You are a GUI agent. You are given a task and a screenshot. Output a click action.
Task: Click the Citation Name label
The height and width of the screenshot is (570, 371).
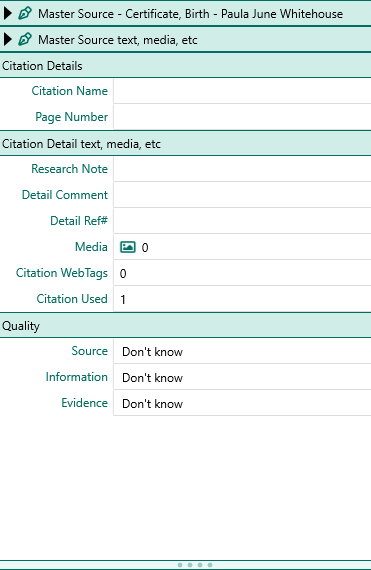click(69, 91)
